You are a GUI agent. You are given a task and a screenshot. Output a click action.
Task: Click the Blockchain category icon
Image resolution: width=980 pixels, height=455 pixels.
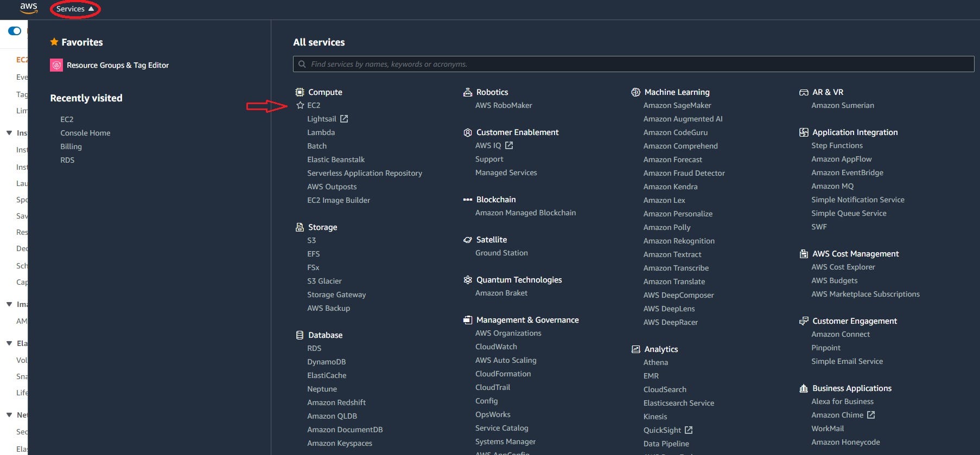pos(468,200)
